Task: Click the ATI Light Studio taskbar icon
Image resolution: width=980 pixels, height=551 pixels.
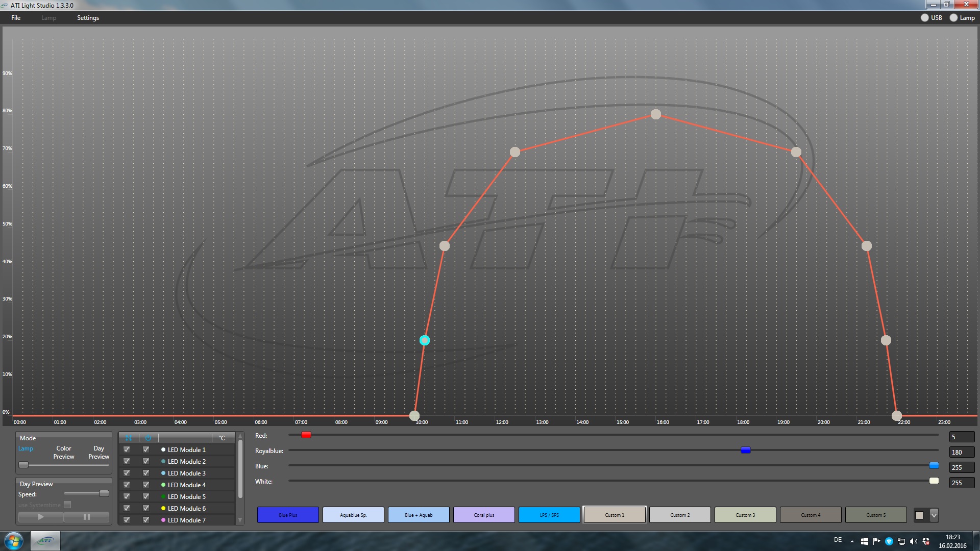Action: tap(45, 541)
